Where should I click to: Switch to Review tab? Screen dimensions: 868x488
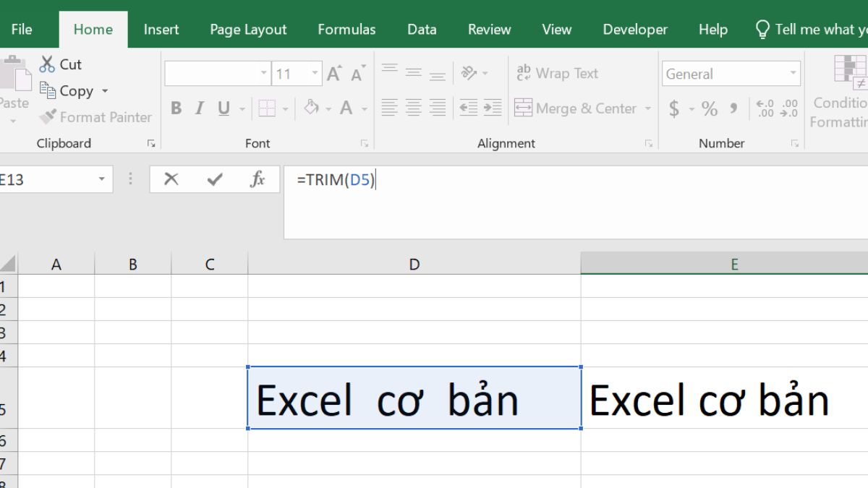coord(490,29)
